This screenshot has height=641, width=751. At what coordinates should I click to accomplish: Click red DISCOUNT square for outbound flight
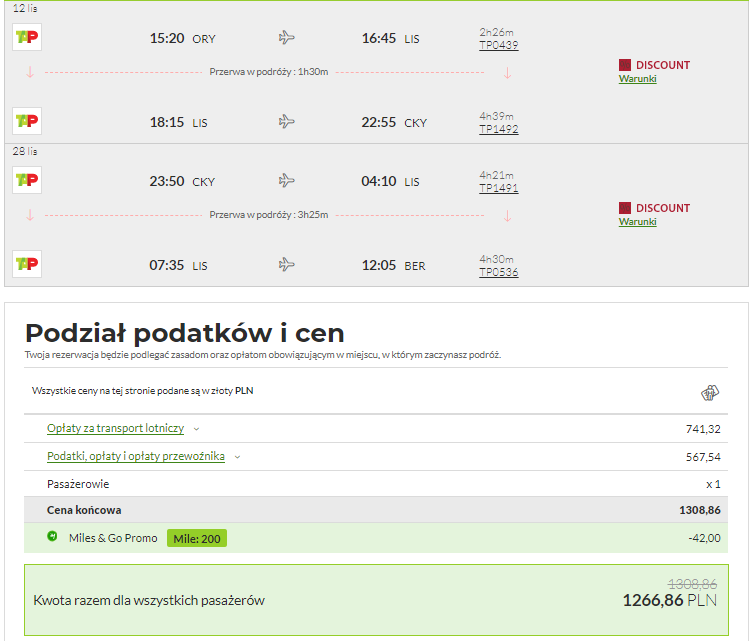625,65
